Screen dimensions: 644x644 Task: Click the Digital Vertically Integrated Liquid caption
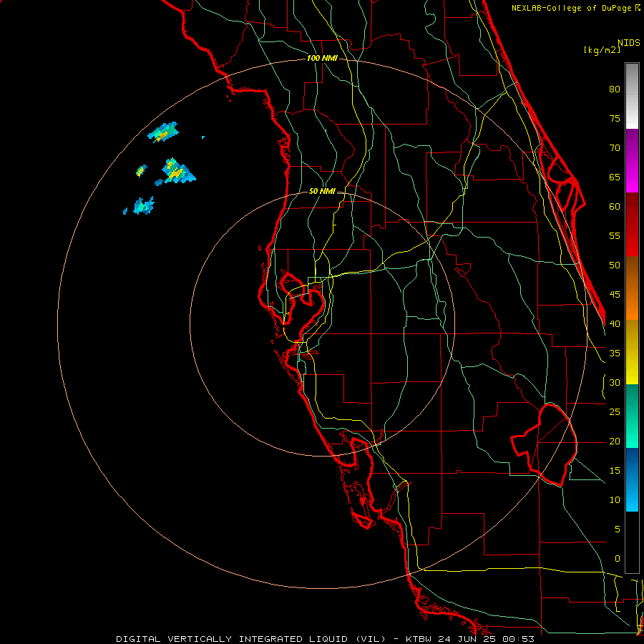(325, 639)
